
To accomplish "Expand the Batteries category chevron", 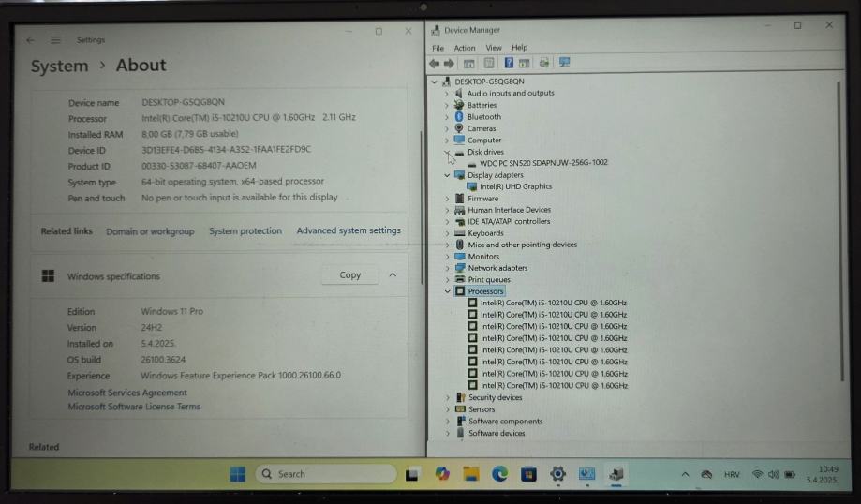I will click(446, 106).
